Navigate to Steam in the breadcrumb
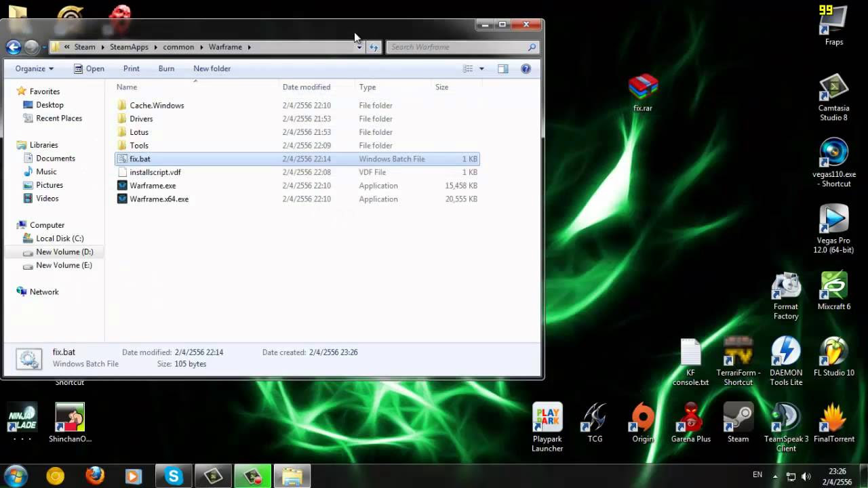868x488 pixels. tap(85, 47)
